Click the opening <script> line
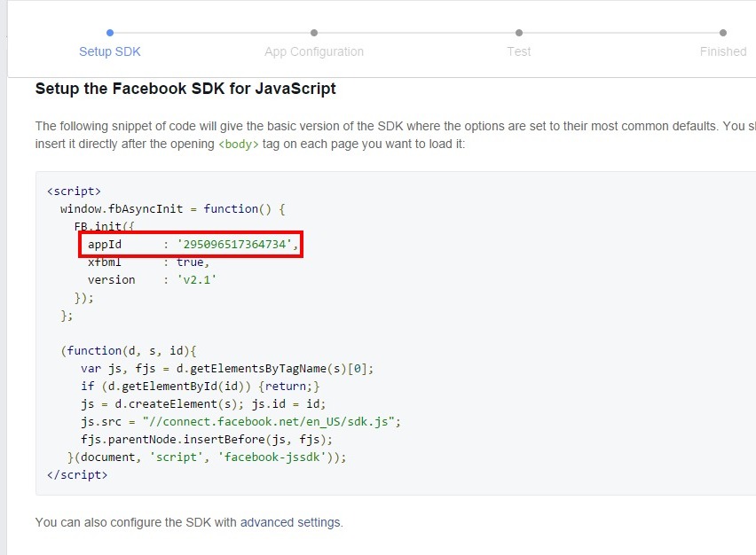 click(x=74, y=192)
